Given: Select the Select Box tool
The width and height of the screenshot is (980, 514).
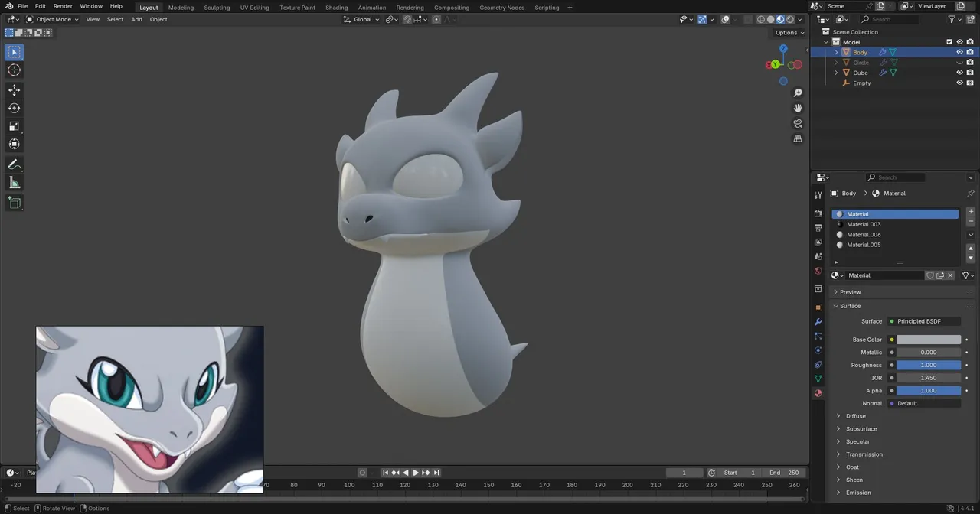Looking at the screenshot, I should 15,52.
